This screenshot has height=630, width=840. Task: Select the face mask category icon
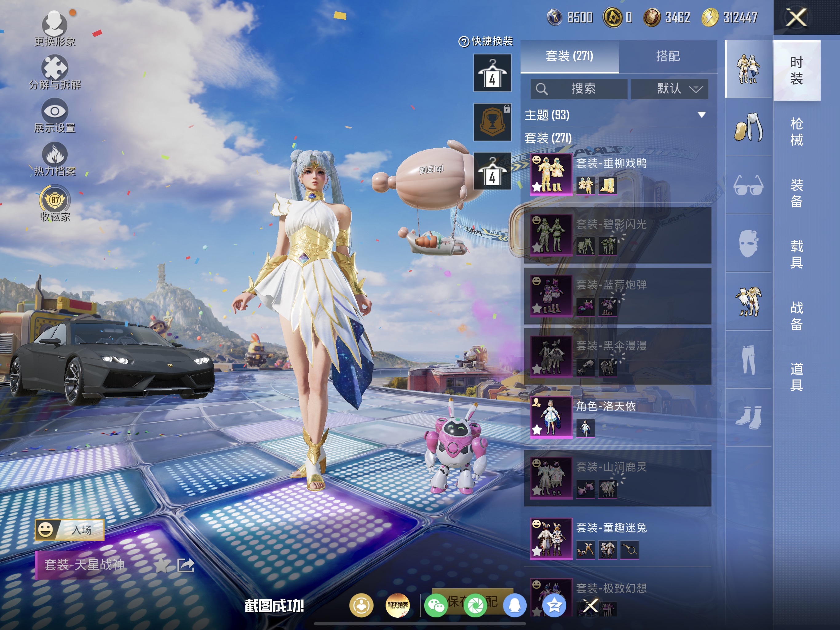(x=748, y=244)
